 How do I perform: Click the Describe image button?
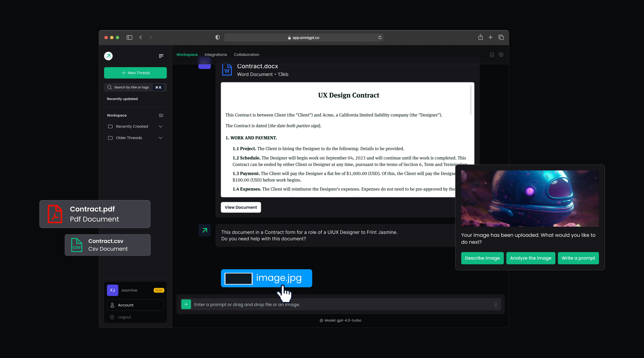click(482, 258)
